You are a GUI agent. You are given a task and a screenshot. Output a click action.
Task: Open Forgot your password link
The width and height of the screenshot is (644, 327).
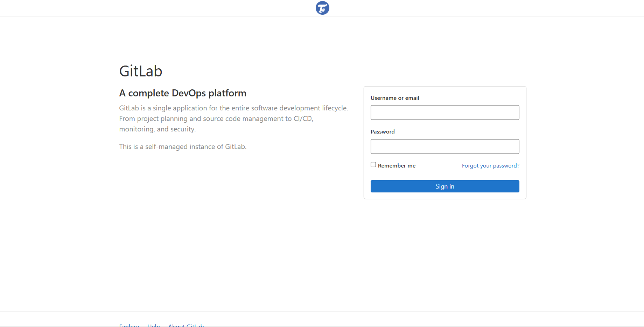coord(490,165)
